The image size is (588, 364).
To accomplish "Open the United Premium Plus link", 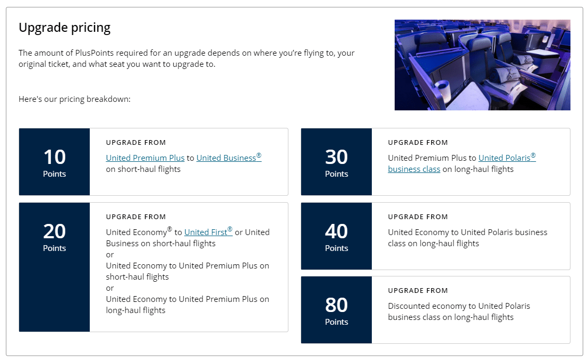I will [145, 158].
